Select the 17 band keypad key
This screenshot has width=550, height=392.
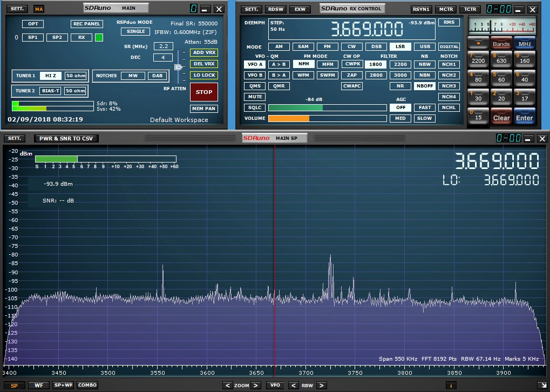[x=525, y=97]
